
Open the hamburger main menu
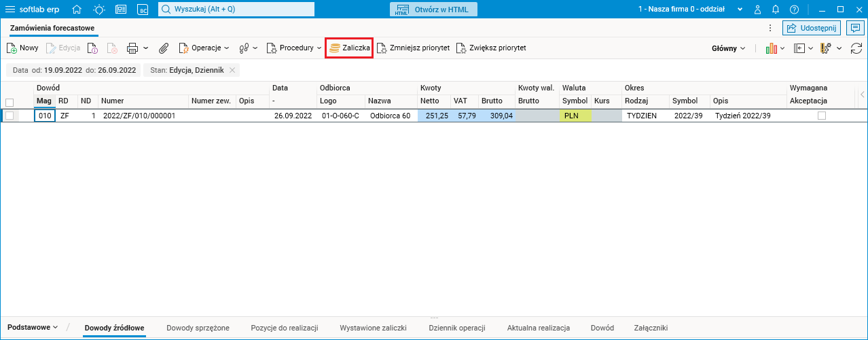pos(10,10)
